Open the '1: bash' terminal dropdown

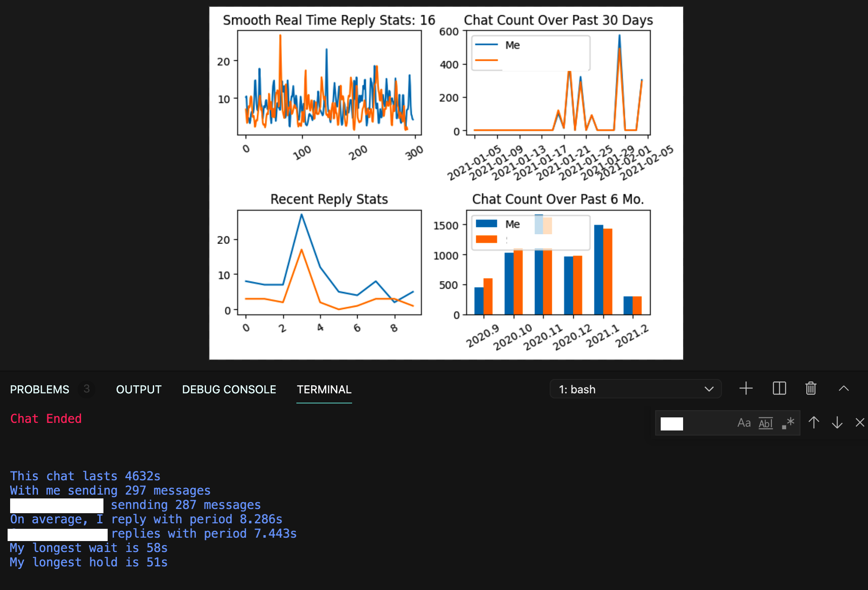click(x=635, y=389)
